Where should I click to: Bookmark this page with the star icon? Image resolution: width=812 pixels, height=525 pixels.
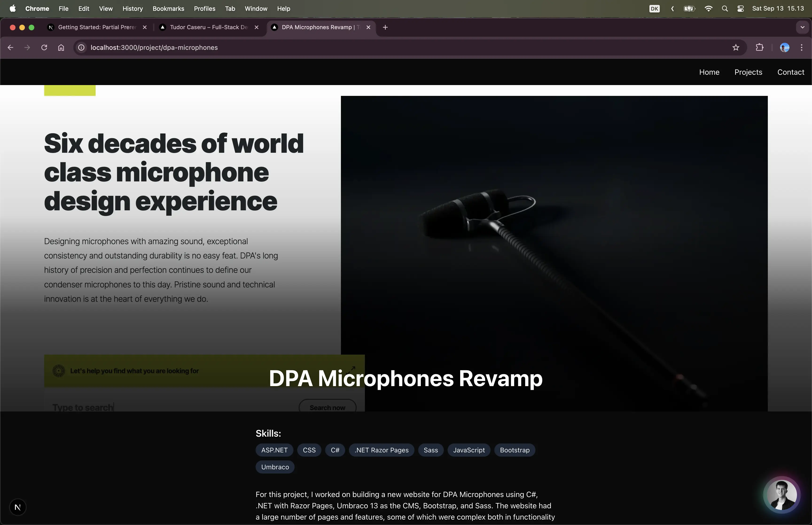pyautogui.click(x=736, y=47)
